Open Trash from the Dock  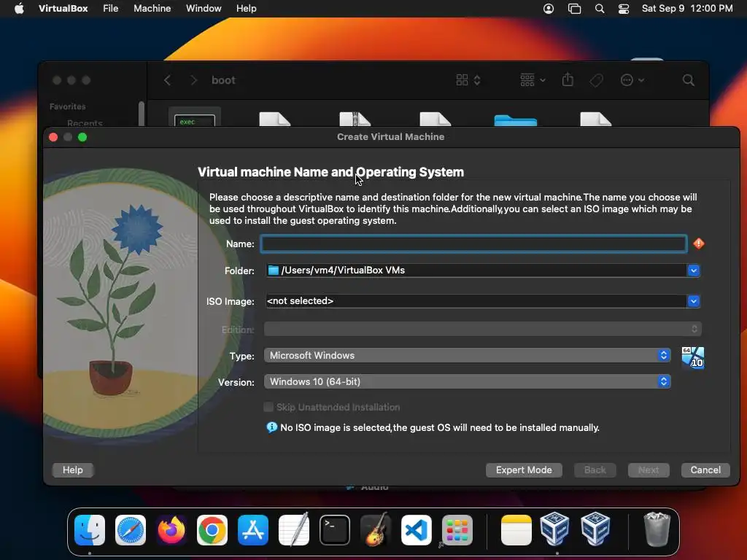point(657,529)
